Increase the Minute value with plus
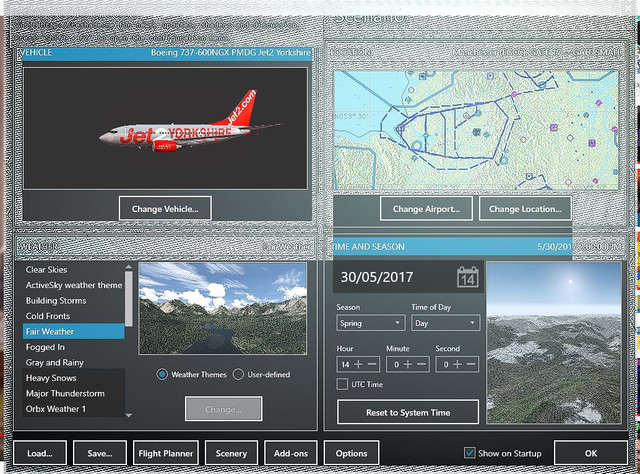The height and width of the screenshot is (474, 640). point(408,364)
